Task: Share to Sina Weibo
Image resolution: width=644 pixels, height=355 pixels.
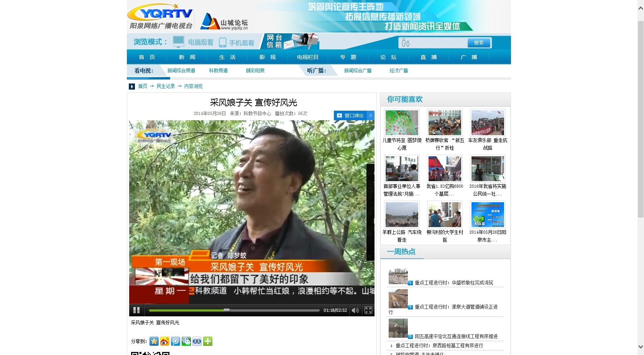Action: point(165,341)
